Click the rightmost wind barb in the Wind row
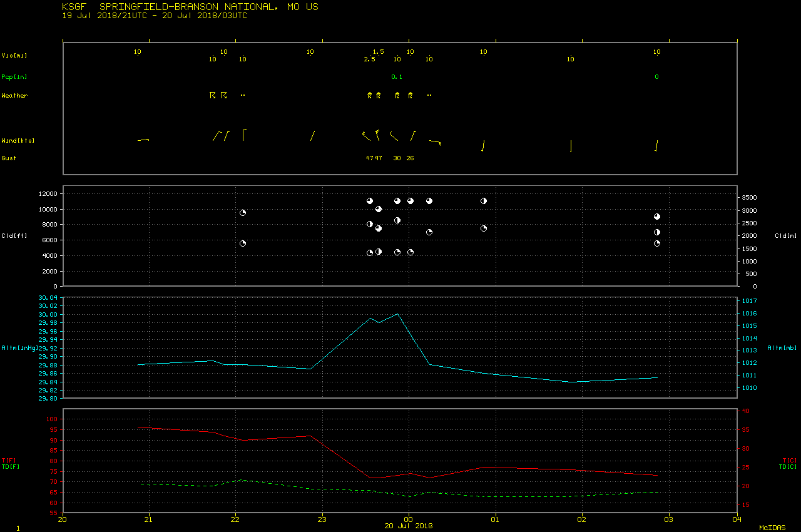This screenshot has height=532, width=801. pos(656,146)
